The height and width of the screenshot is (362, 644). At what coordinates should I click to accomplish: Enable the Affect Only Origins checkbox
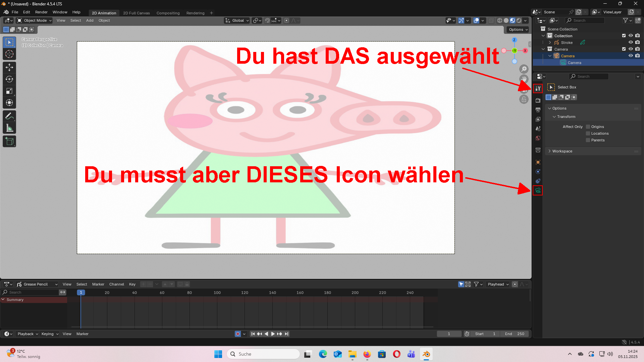pos(588,127)
